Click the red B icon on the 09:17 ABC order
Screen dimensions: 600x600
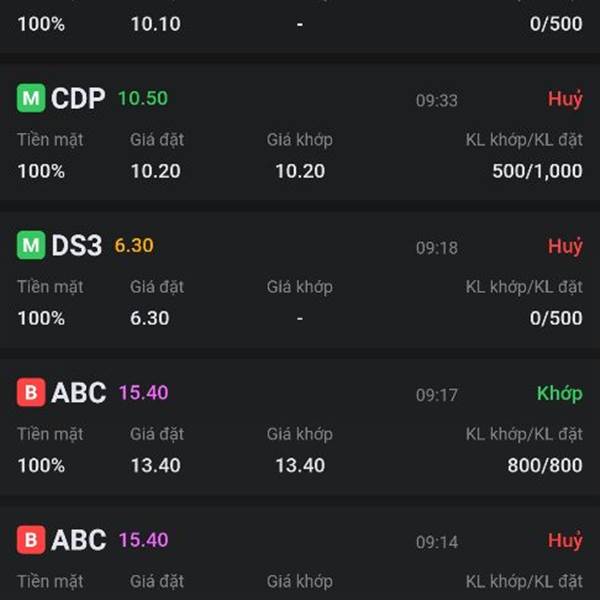coord(31,393)
